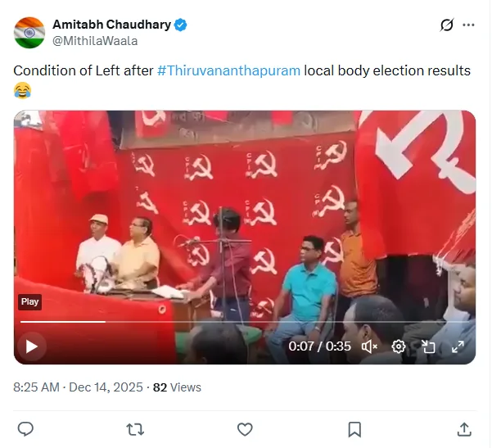The width and height of the screenshot is (492, 448).
Task: Toggle picture-in-picture mode on the video
Action: click(428, 346)
